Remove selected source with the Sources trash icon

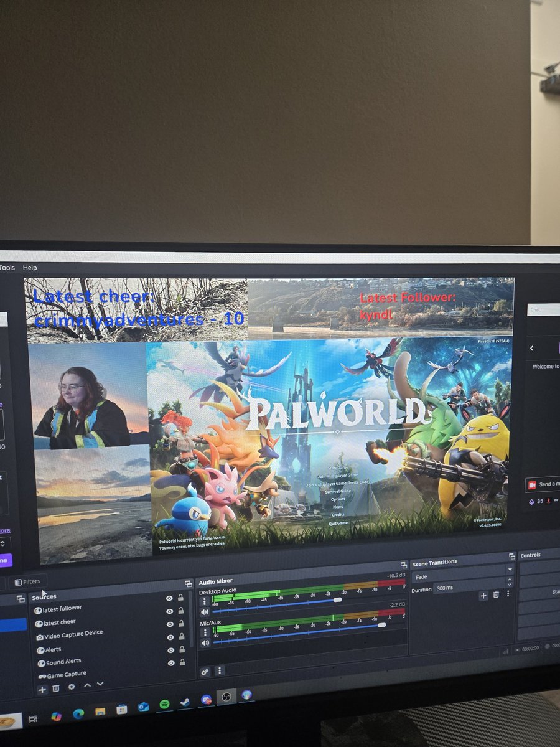(x=56, y=688)
